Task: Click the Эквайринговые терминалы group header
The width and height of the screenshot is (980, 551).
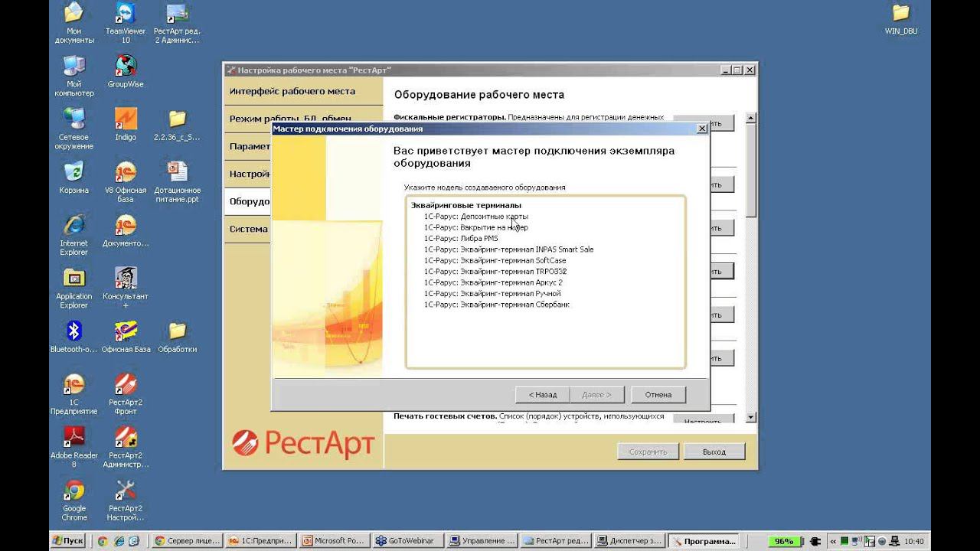Action: click(465, 205)
